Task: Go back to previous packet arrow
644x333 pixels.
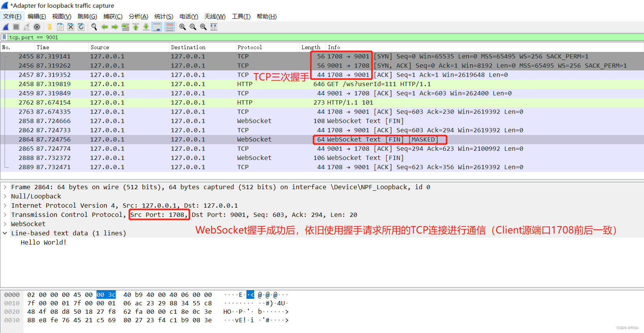Action: 104,27
